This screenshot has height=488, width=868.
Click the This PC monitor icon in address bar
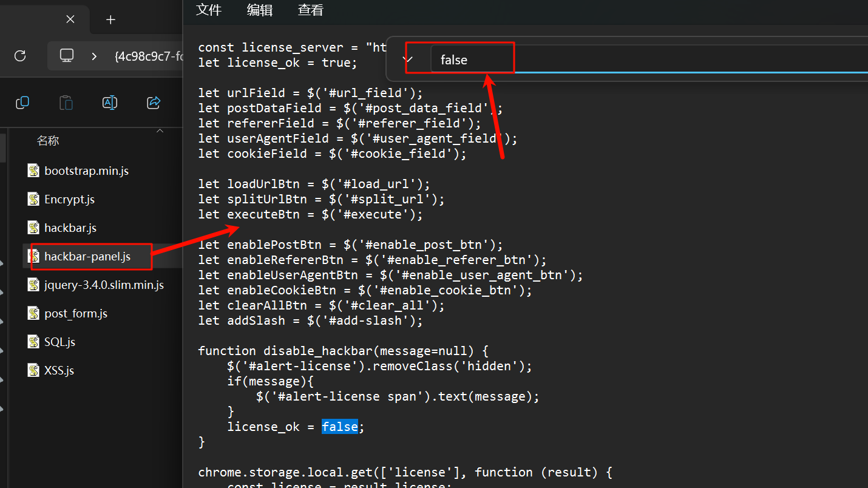67,56
